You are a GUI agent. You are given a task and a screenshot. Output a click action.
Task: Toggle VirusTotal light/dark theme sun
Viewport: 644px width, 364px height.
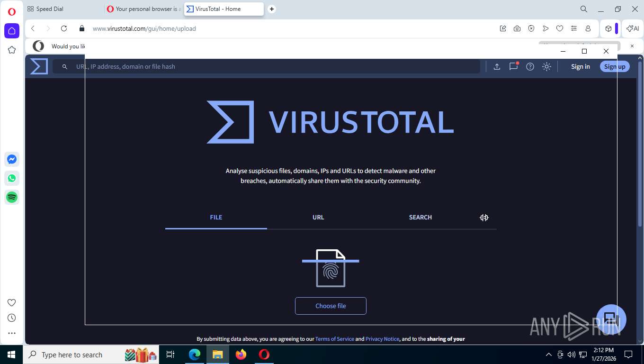tap(546, 66)
